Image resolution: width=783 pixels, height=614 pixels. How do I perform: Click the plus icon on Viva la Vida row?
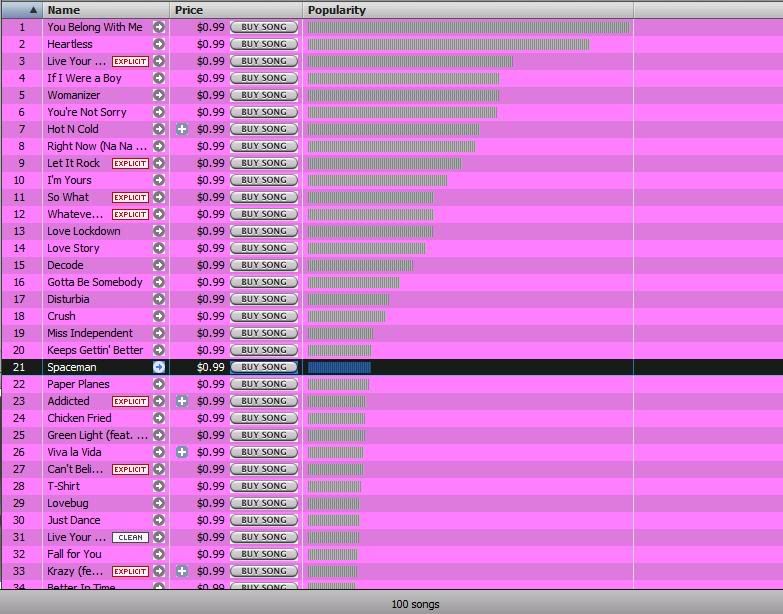tap(182, 452)
